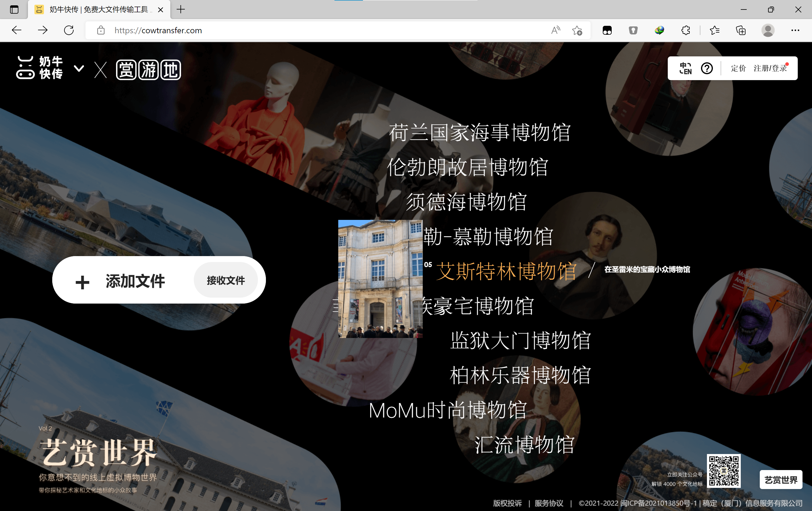
Task: Restore down the browser window
Action: [x=771, y=9]
